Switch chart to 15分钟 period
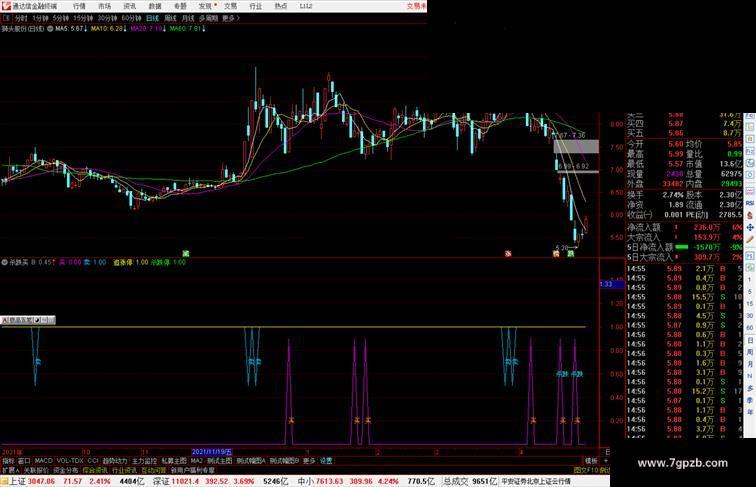 point(83,18)
